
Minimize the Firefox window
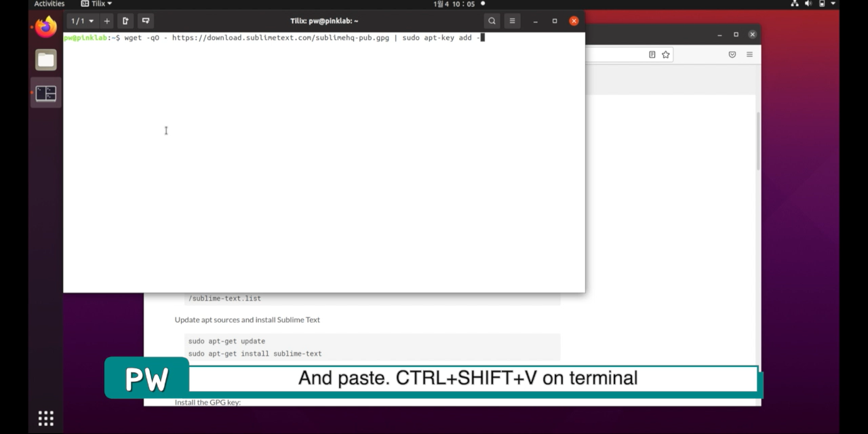click(x=719, y=35)
